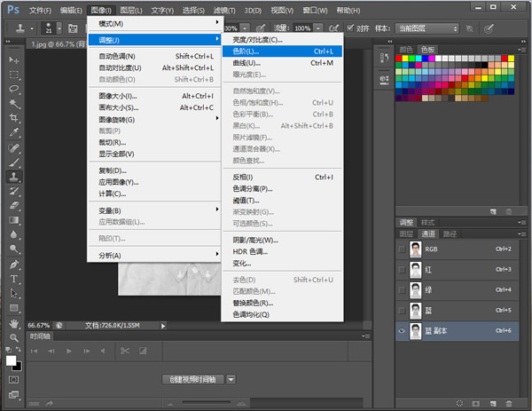Choose 曲线(U) Curves menu item
This screenshot has height=411, width=532.
(x=282, y=63)
